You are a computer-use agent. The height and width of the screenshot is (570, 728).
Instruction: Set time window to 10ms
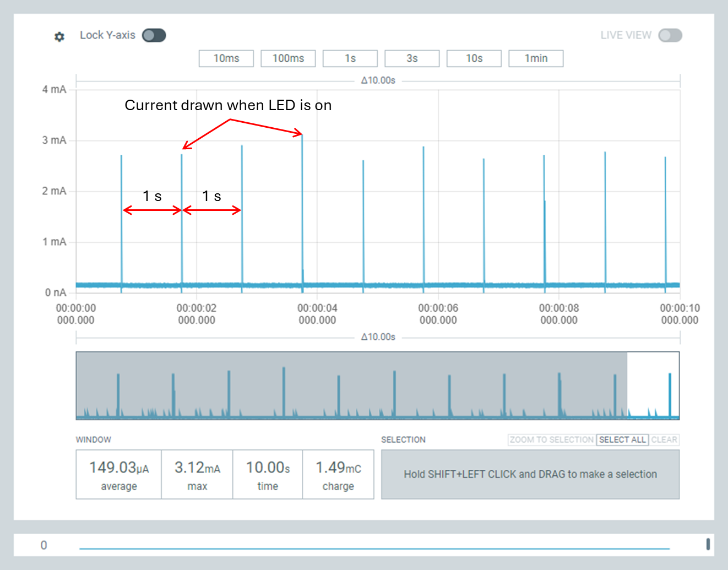point(226,58)
